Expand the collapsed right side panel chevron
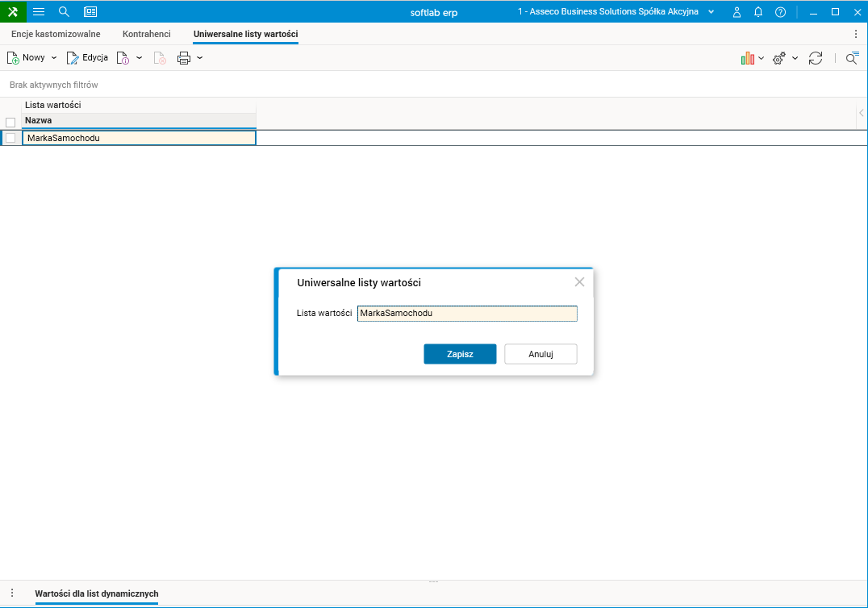This screenshot has height=608, width=868. click(x=862, y=113)
